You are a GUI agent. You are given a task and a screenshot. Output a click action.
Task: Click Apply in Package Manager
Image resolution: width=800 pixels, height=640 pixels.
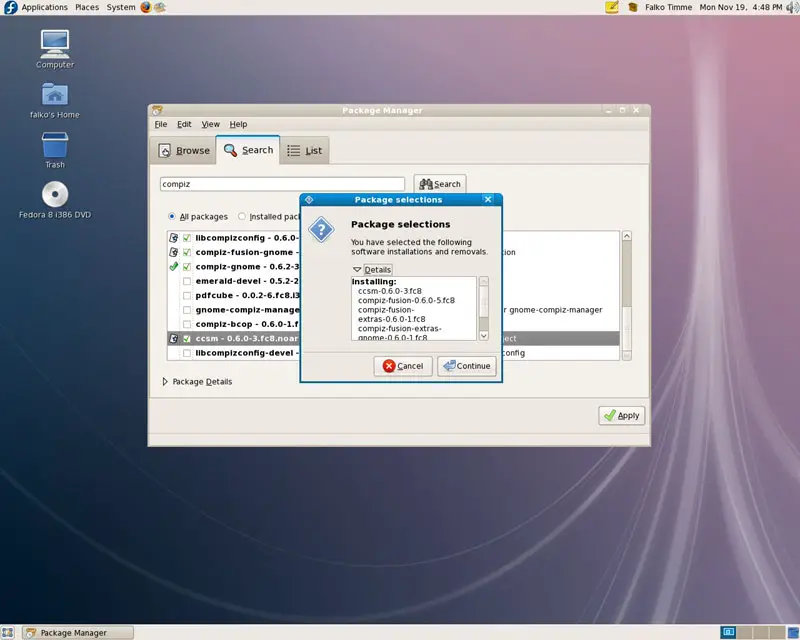tap(622, 415)
